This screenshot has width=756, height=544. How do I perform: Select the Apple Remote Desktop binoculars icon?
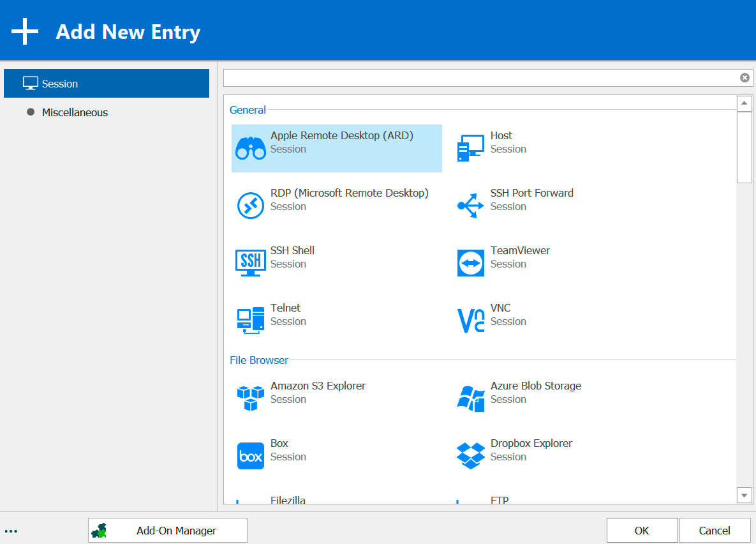pos(250,148)
